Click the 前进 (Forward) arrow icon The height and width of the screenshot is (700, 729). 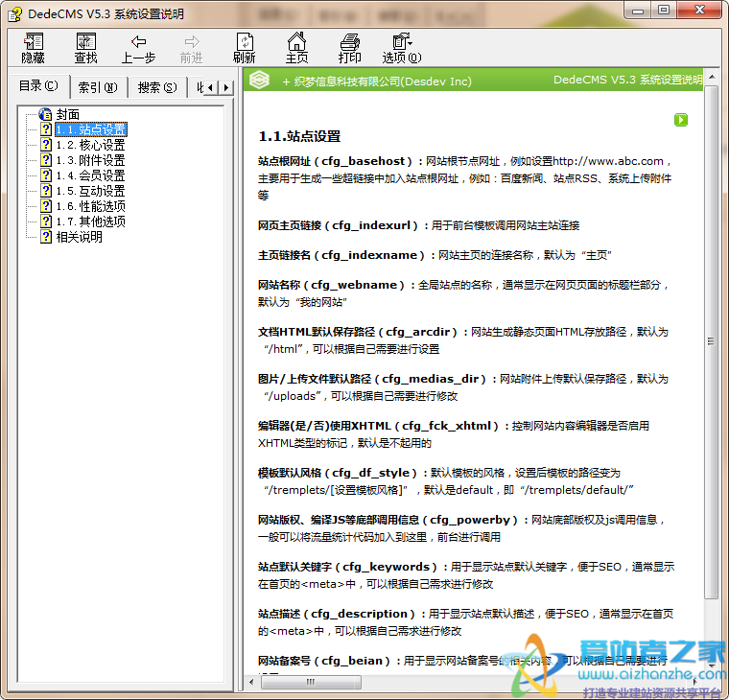coord(192,48)
